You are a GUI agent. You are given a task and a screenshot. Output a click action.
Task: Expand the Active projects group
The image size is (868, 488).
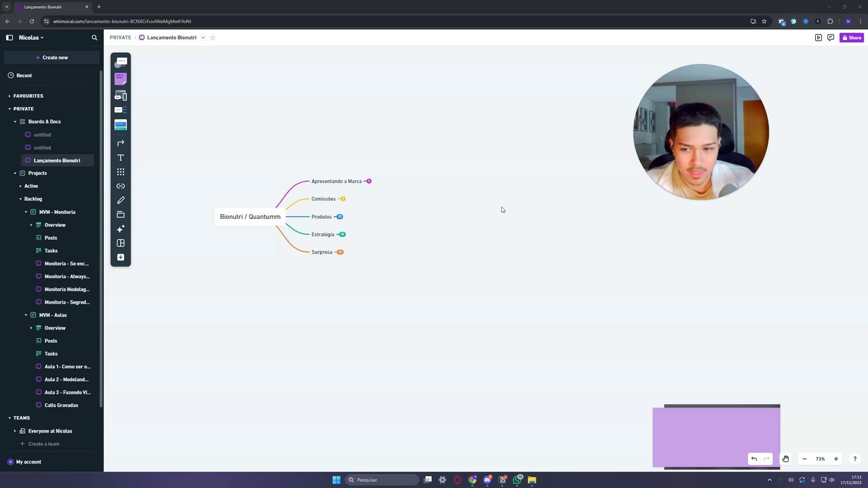[x=20, y=186]
